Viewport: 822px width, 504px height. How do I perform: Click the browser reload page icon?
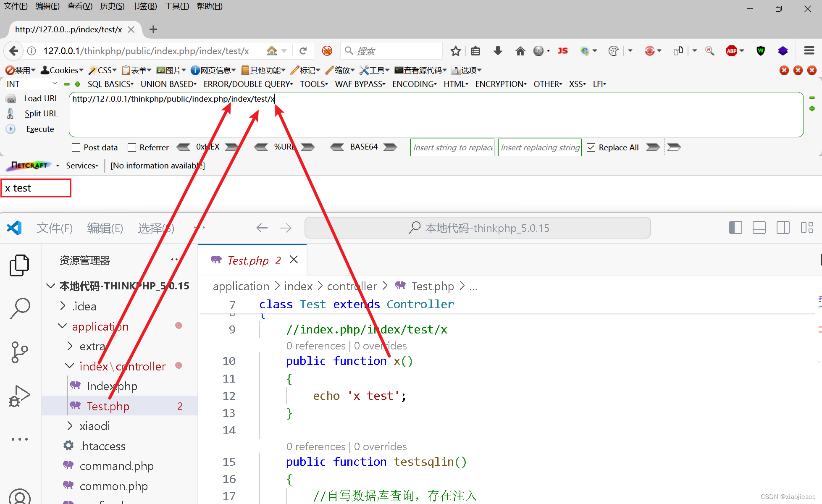303,51
